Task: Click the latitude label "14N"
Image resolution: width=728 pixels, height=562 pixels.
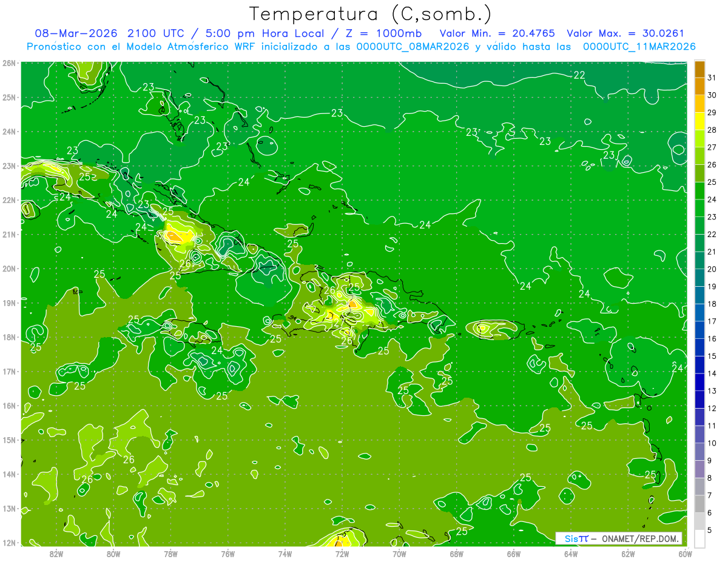Action: [x=10, y=474]
